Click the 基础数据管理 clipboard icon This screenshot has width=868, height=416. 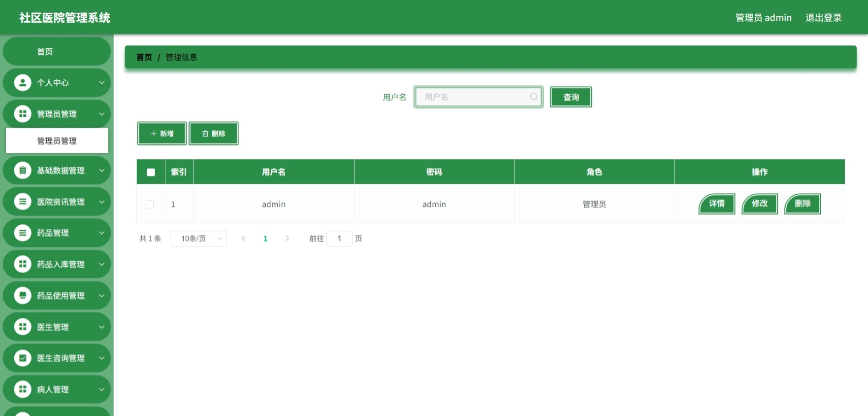23,171
